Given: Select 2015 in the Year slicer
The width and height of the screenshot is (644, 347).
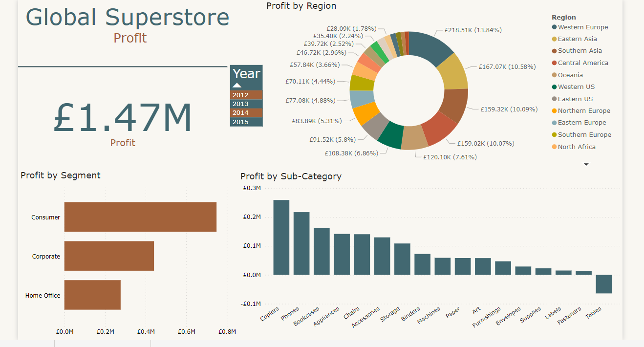Looking at the screenshot, I should click(x=246, y=122).
